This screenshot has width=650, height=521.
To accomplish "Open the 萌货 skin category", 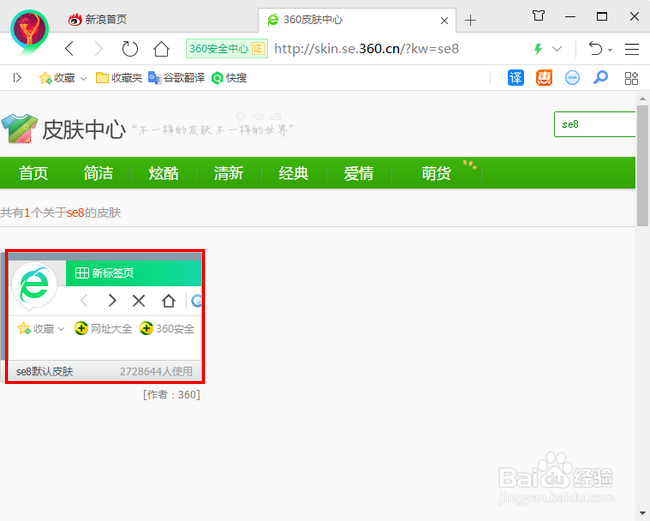I will click(x=436, y=173).
